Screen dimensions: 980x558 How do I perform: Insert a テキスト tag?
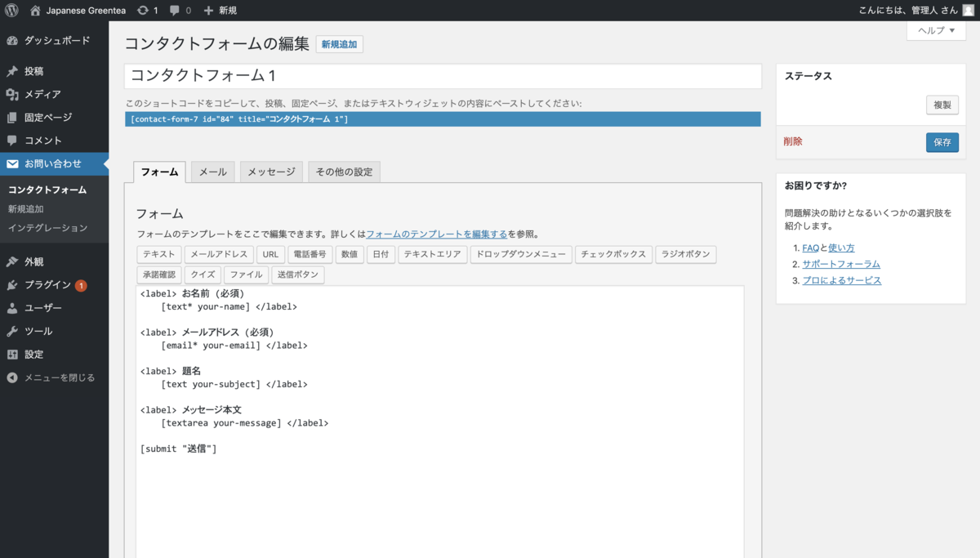(x=158, y=254)
